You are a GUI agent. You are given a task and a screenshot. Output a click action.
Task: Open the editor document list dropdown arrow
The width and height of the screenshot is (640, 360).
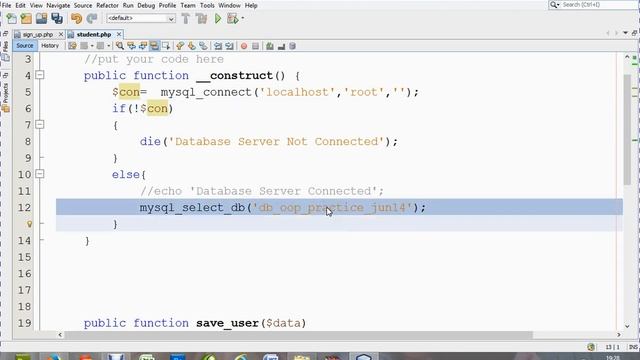point(625,33)
